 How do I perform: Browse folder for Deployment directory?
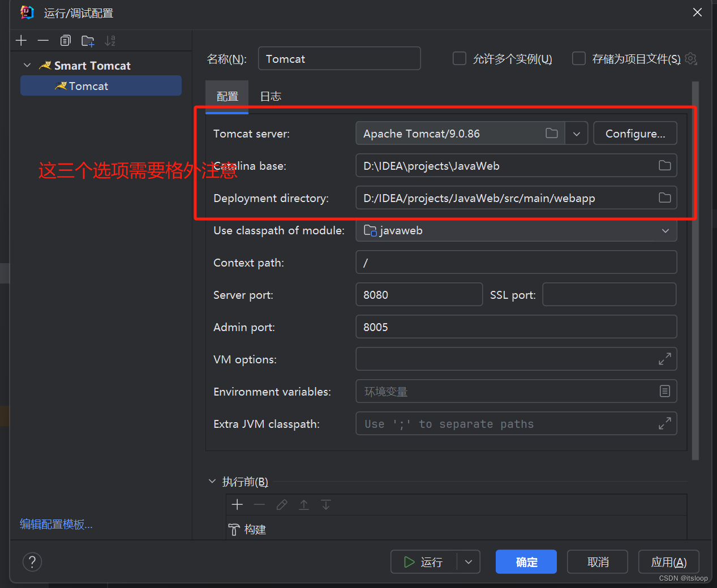[x=665, y=198]
